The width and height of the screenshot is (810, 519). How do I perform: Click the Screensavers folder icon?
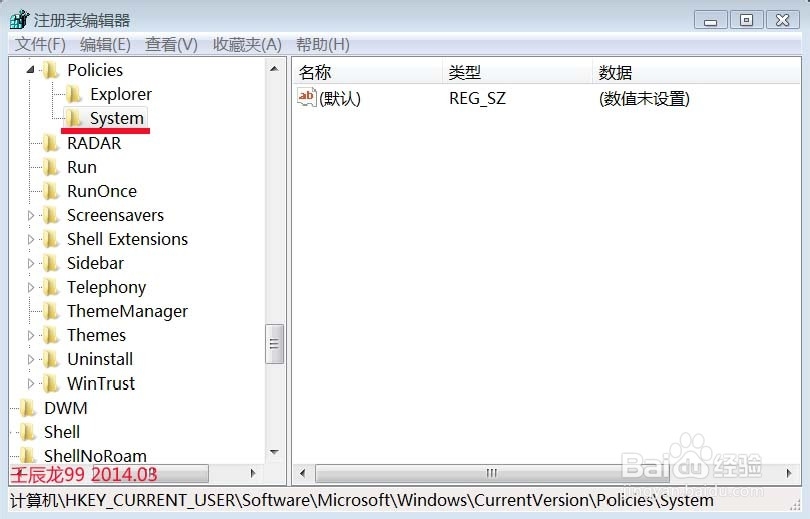(x=51, y=215)
